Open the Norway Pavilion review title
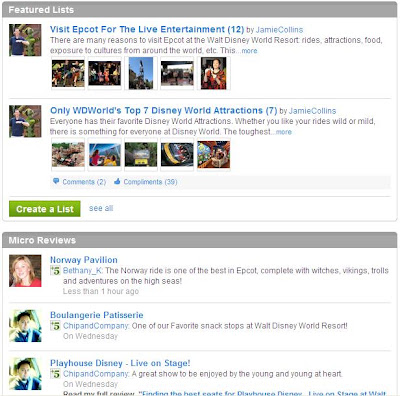 tap(84, 260)
